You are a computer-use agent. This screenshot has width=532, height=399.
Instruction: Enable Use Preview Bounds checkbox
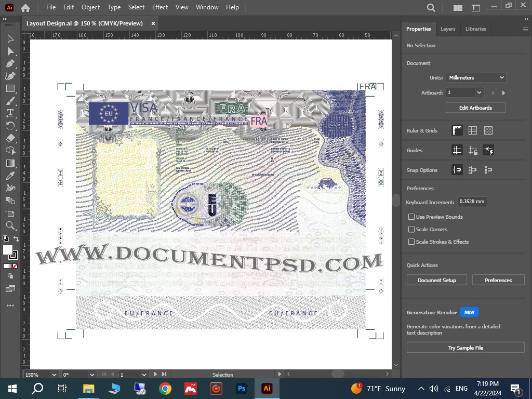click(x=411, y=217)
